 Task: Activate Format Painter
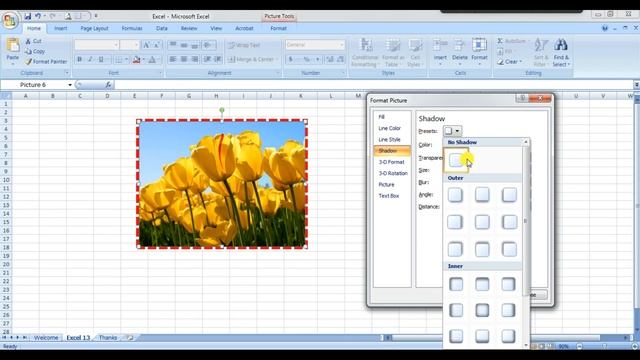[x=46, y=62]
